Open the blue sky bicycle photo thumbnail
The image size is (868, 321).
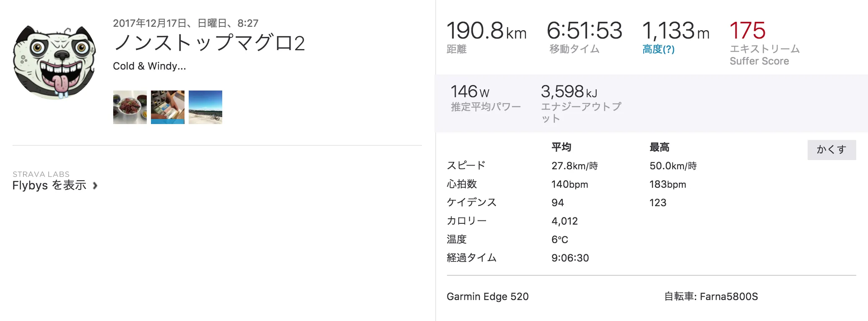point(205,107)
